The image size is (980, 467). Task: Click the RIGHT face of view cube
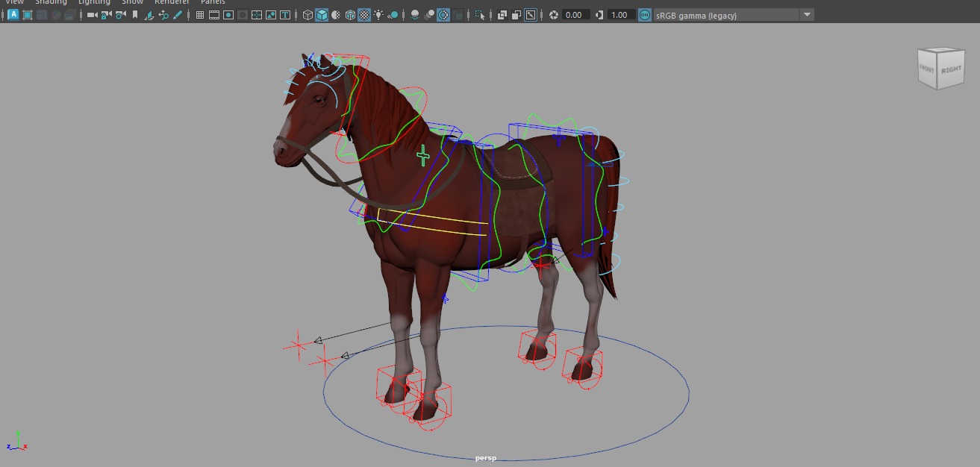[x=951, y=69]
